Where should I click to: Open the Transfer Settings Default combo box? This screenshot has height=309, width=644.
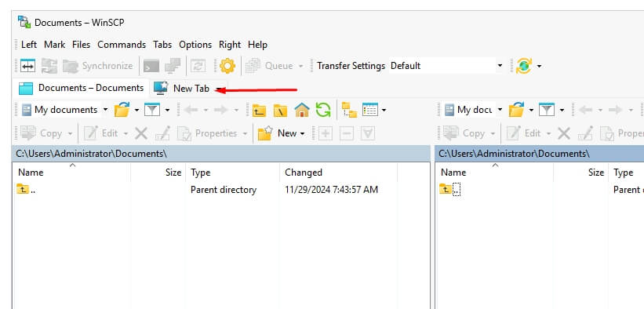[x=446, y=66]
